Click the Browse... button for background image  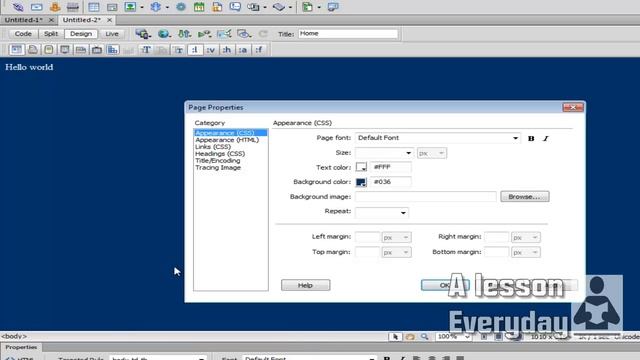point(524,197)
